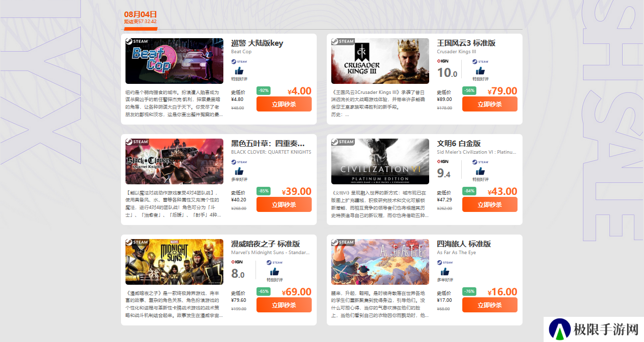Click the IGN score 10.0 for Crusader Kings III
Image resolution: width=644 pixels, height=342 pixels.
447,73
